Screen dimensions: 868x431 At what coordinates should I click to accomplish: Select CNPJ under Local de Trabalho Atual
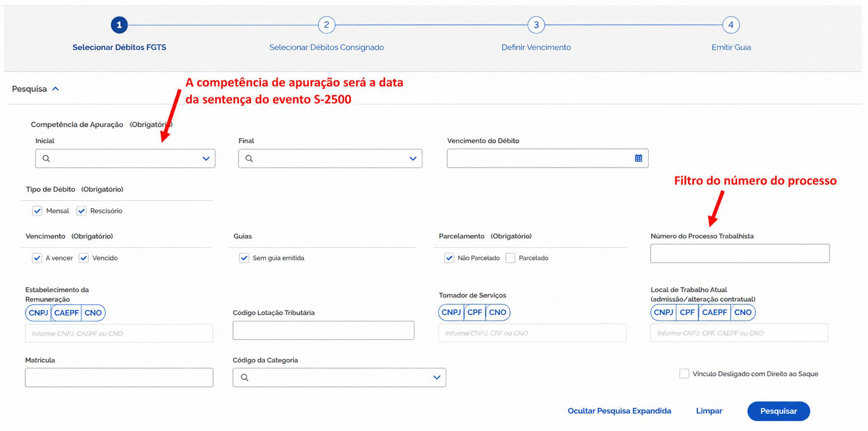[x=663, y=312]
